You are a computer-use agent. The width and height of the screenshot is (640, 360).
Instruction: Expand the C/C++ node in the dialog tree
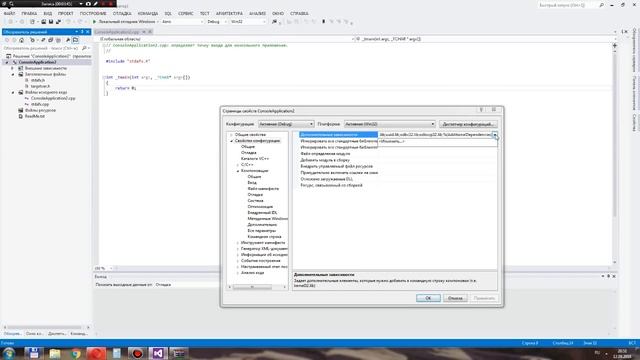pos(238,165)
